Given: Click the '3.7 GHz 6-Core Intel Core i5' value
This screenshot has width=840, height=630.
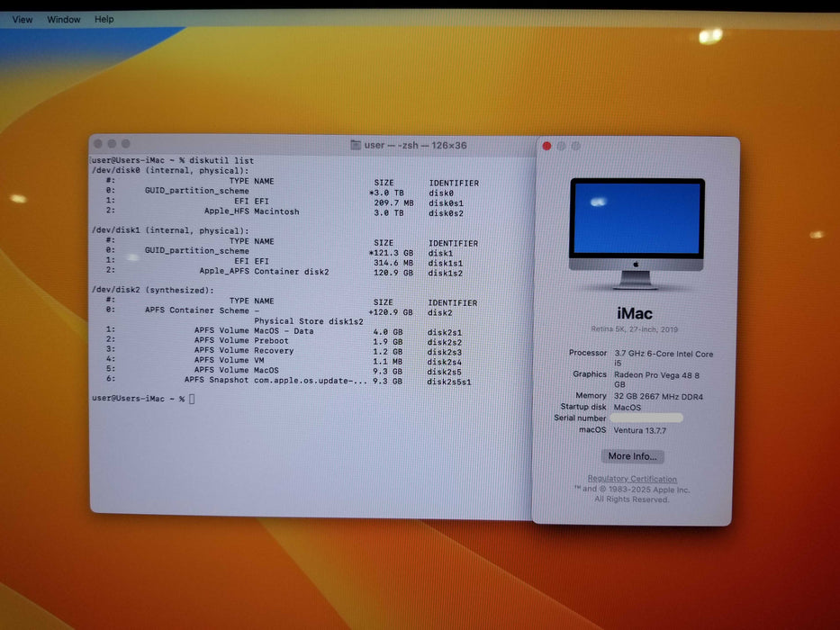Looking at the screenshot, I should [664, 358].
